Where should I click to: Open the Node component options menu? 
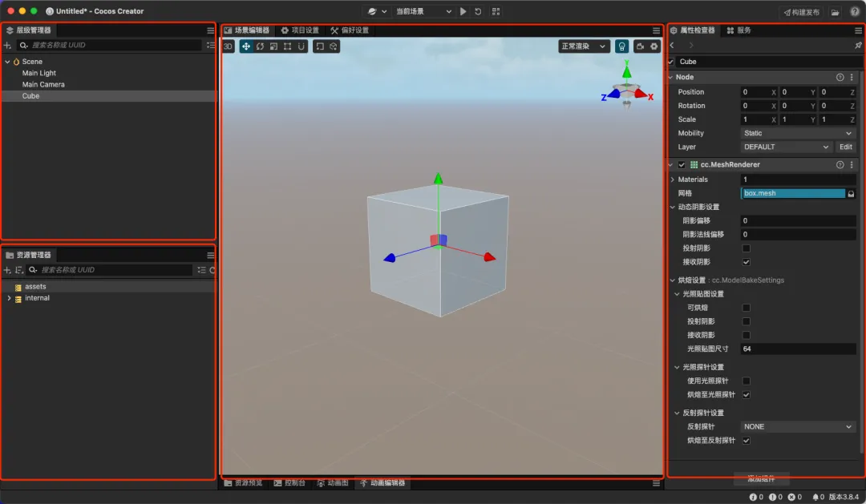pyautogui.click(x=852, y=77)
